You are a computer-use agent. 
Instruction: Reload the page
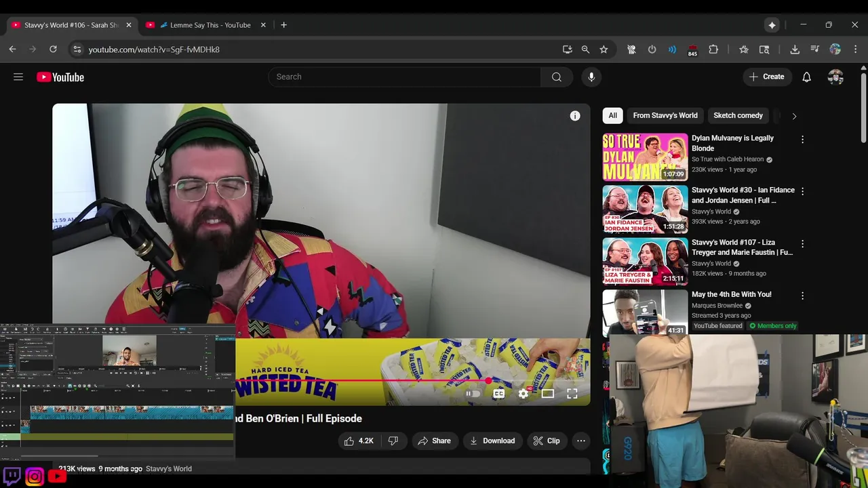click(53, 49)
